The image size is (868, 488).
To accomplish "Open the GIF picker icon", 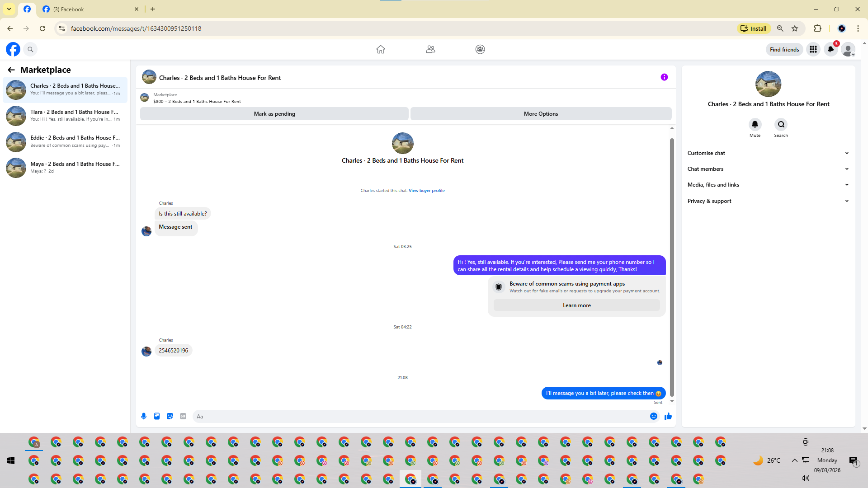I will 183,416.
